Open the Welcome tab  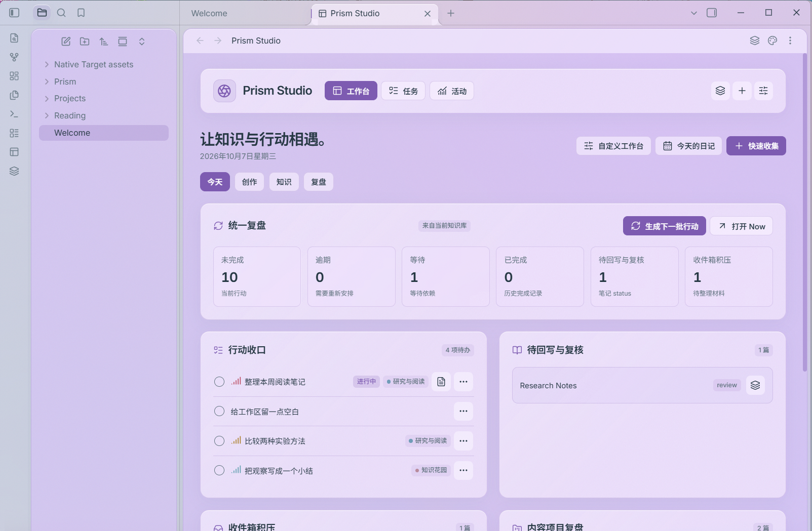209,13
